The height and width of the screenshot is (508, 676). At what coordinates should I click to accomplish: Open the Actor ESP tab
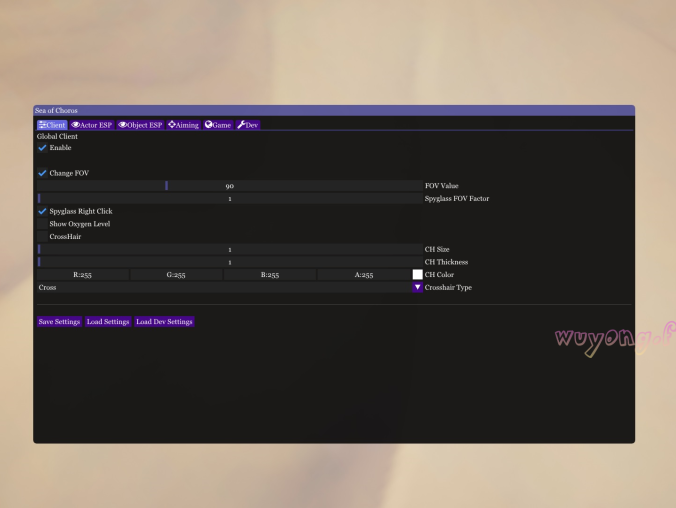point(92,125)
